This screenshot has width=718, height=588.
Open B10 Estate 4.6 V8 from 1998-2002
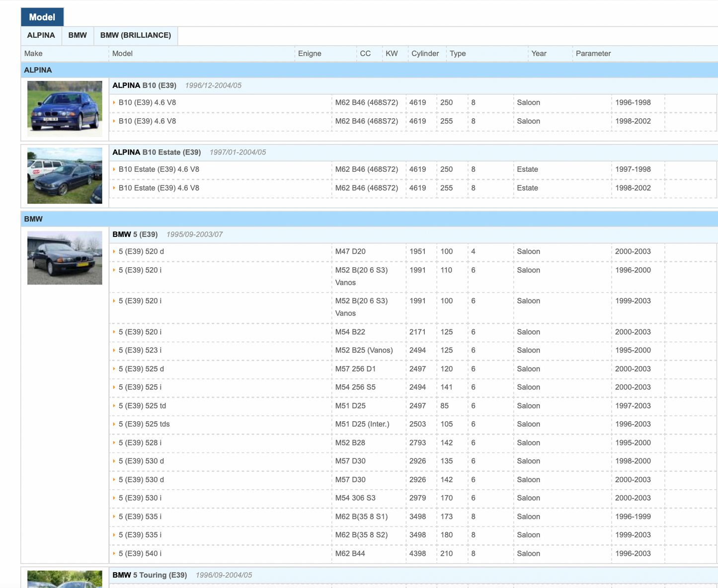pyautogui.click(x=159, y=188)
